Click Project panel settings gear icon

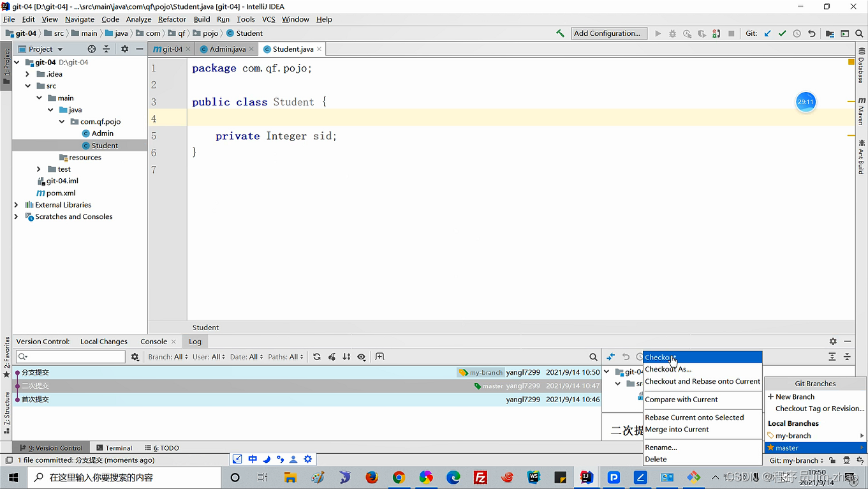click(x=124, y=49)
